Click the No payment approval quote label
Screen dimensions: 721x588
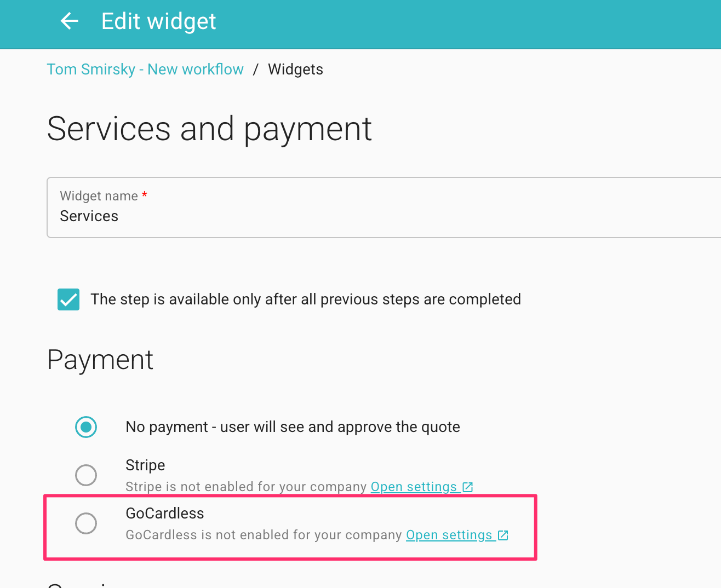(x=293, y=427)
